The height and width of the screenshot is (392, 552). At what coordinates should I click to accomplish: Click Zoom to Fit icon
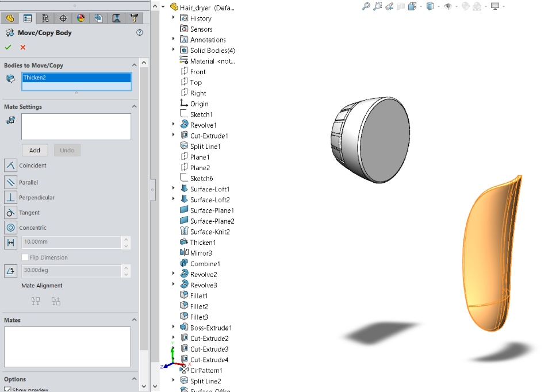tap(366, 6)
